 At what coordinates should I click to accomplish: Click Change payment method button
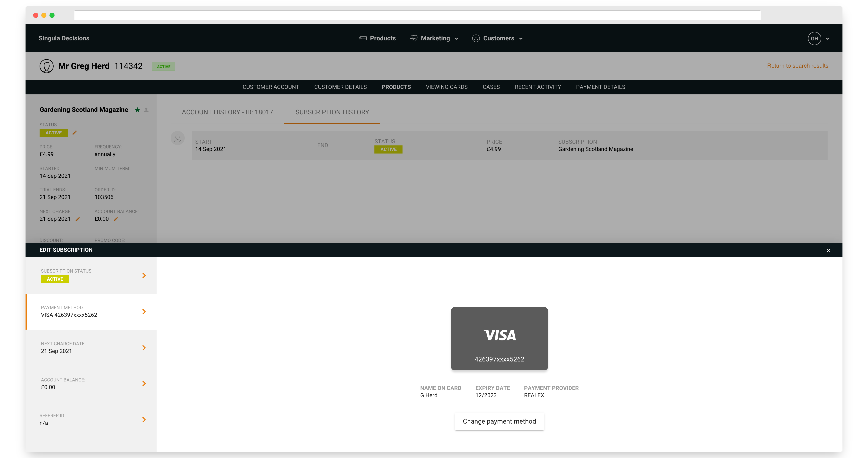[499, 421]
